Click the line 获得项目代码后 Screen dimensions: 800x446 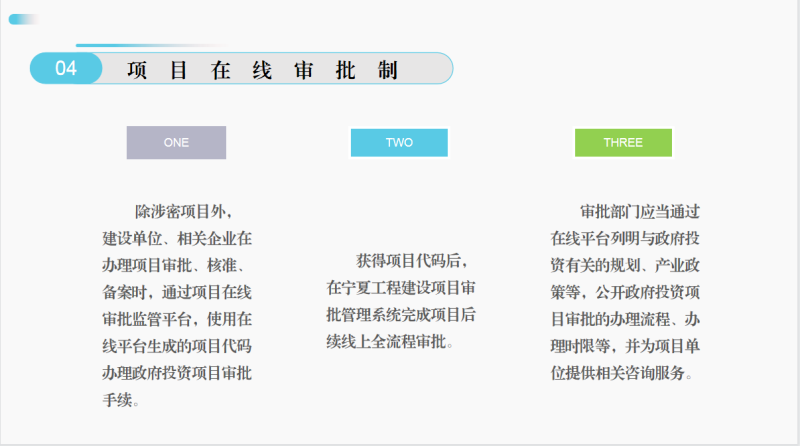click(412, 260)
